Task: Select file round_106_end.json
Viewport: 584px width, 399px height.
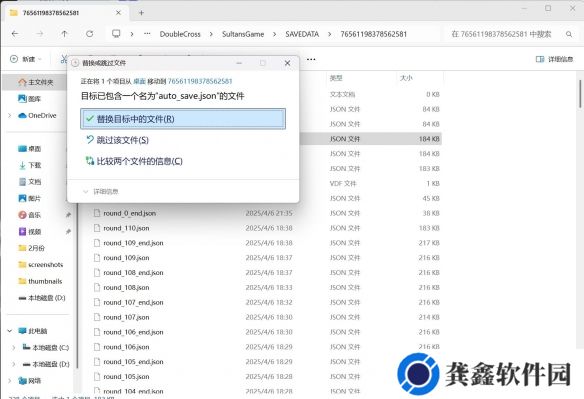Action: coord(133,332)
